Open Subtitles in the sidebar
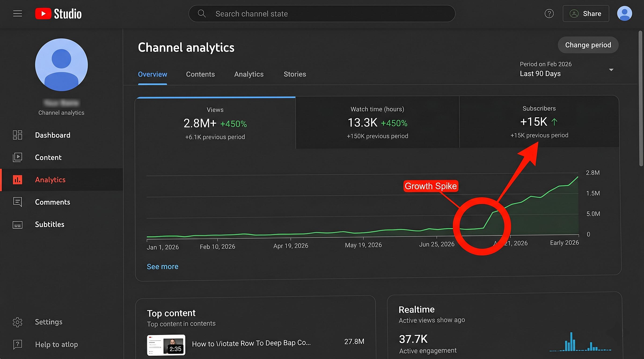Viewport: 644px width, 359px height. [61, 224]
